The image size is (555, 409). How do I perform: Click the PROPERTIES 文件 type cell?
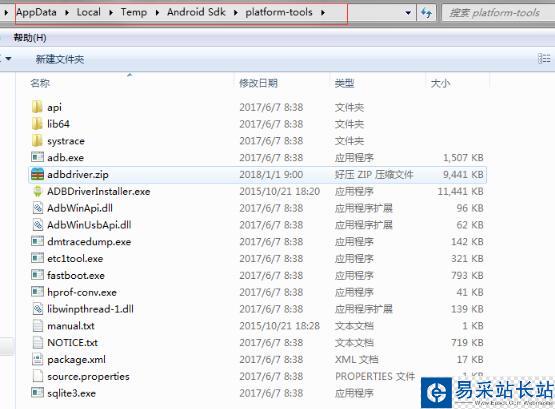pos(375,376)
